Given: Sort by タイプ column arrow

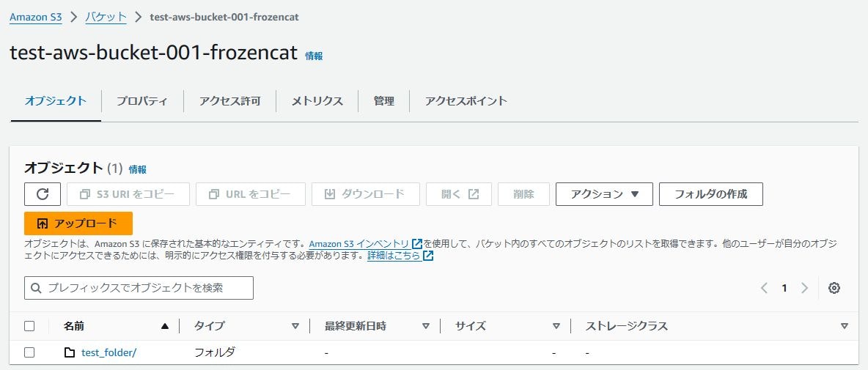Looking at the screenshot, I should click(295, 326).
